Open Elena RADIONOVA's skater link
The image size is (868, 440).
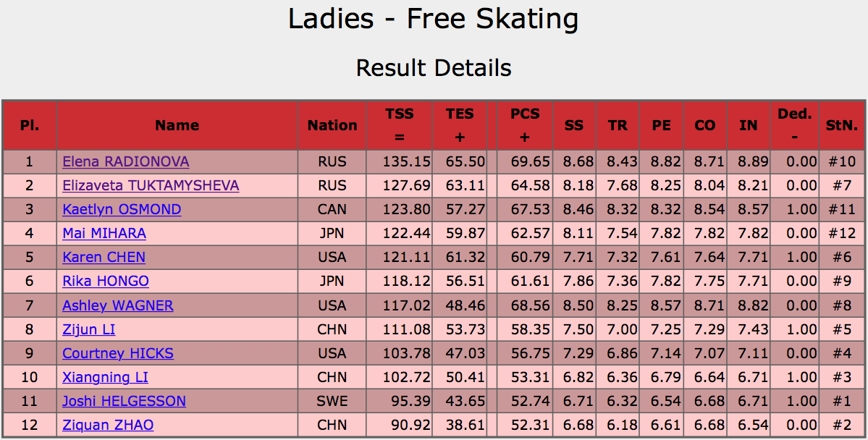point(126,161)
